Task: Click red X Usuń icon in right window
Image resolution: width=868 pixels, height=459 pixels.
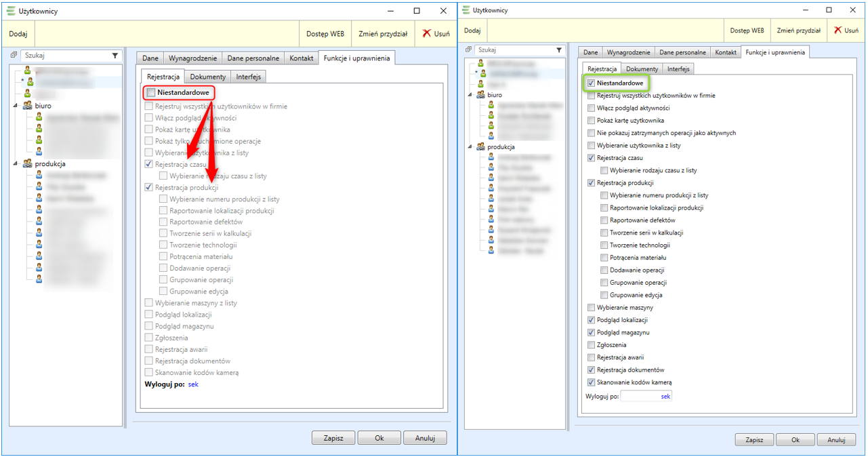Action: pos(838,31)
